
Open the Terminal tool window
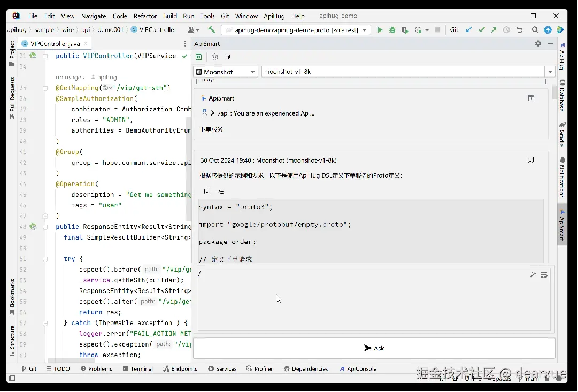pos(138,369)
